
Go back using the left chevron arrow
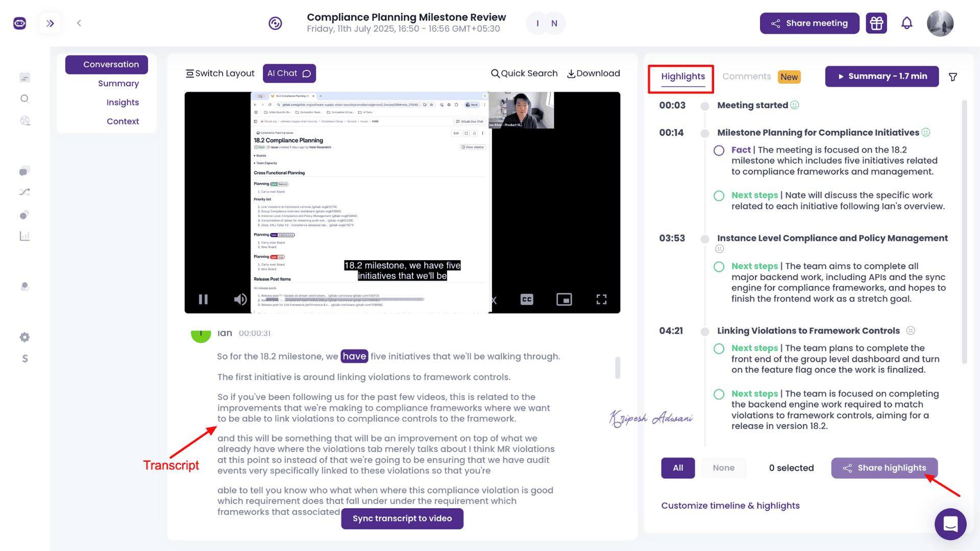pos(79,23)
